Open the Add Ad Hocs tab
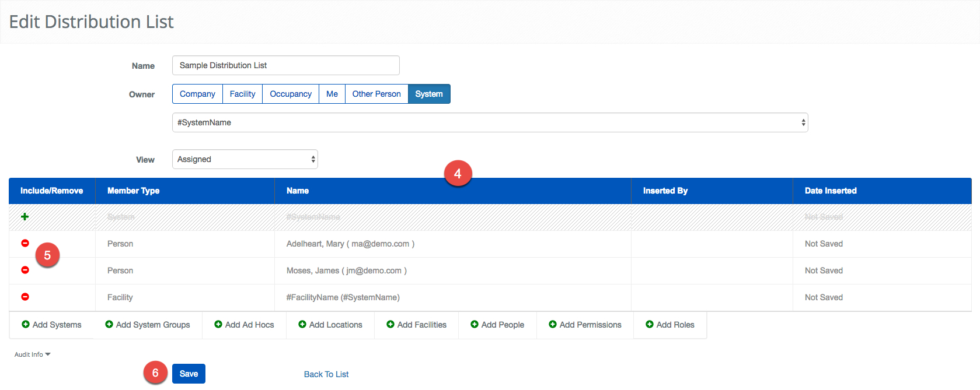The height and width of the screenshot is (390, 980). [x=244, y=325]
